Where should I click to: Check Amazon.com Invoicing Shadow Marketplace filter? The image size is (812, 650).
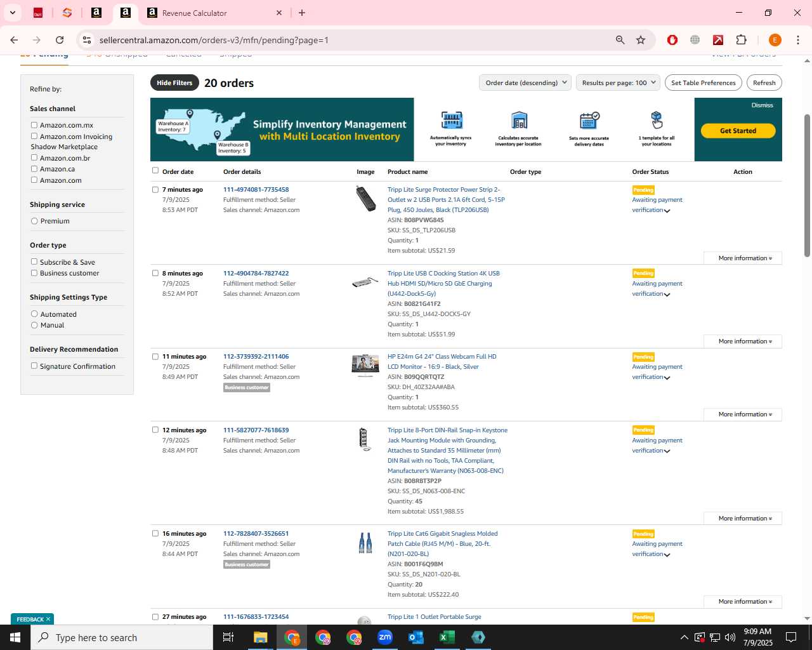point(34,136)
